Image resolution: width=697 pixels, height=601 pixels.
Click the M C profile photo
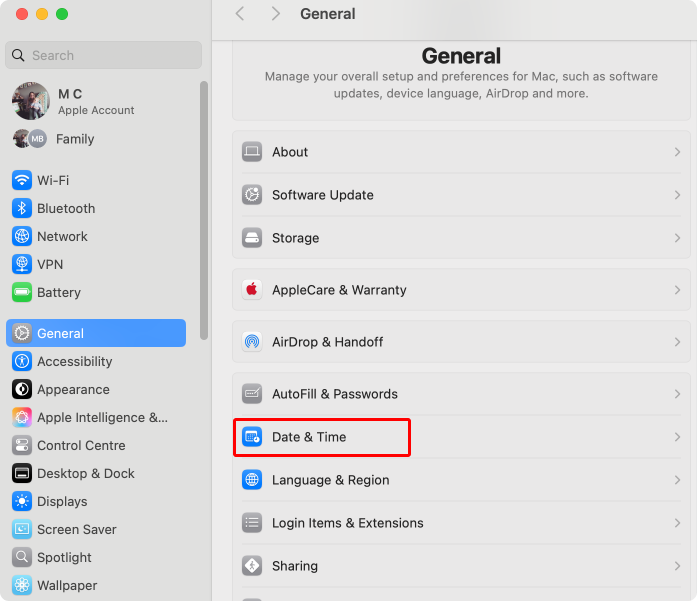click(x=31, y=101)
